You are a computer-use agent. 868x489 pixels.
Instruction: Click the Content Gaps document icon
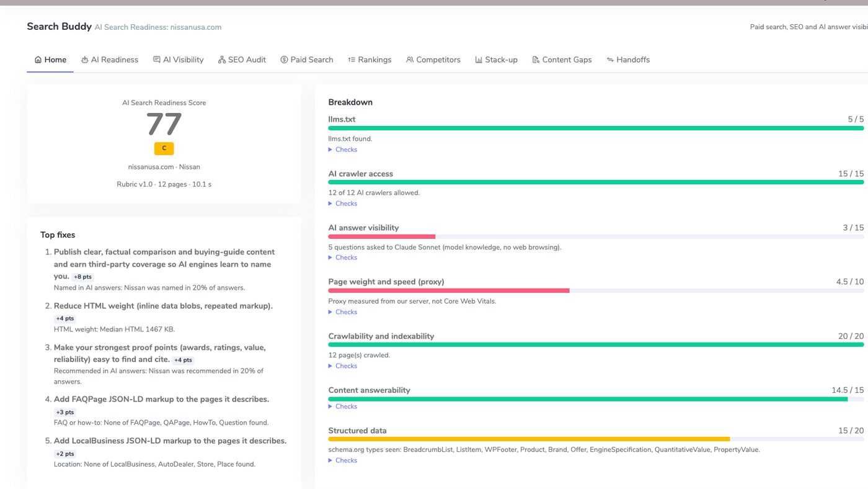point(536,60)
